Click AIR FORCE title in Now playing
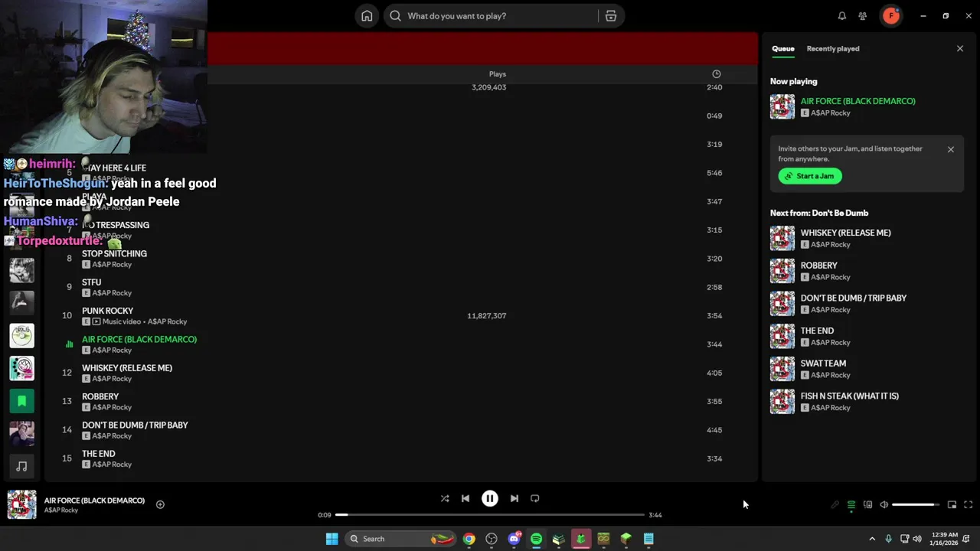Screen dimensions: 980x551 pos(857,101)
